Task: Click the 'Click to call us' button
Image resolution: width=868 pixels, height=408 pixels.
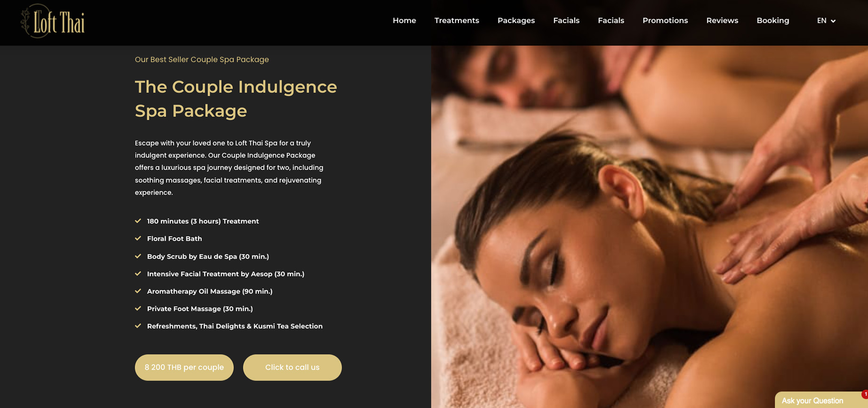Action: [292, 367]
